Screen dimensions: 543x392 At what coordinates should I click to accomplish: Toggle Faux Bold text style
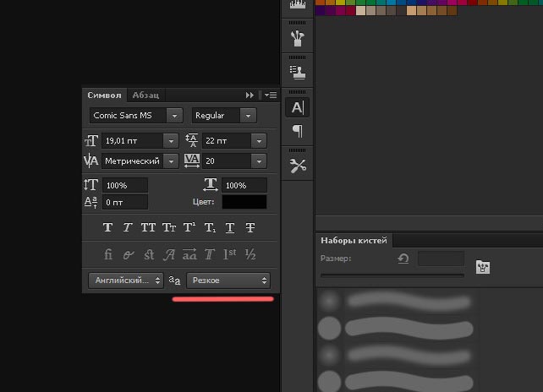[107, 227]
